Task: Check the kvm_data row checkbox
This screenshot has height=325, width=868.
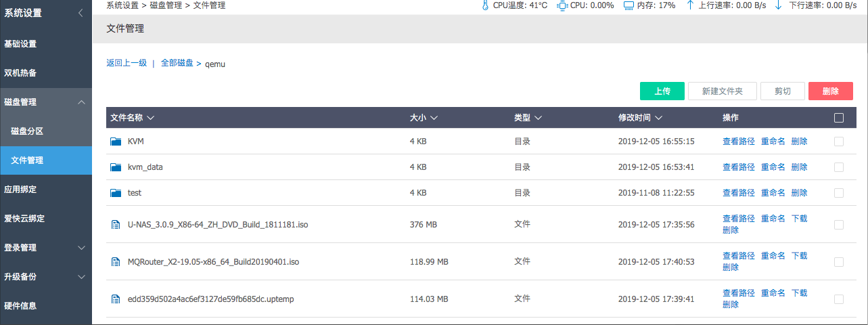Action: [x=839, y=167]
